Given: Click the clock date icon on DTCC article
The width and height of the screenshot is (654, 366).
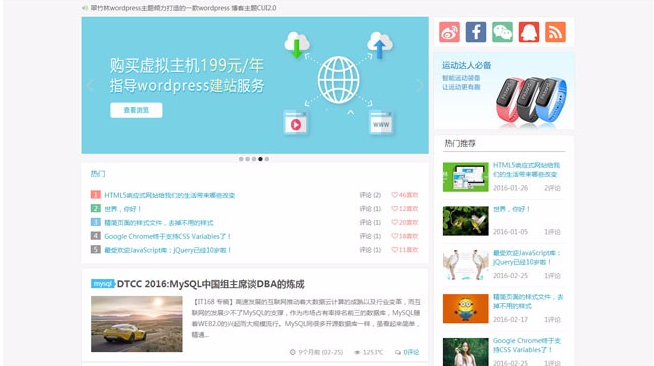Looking at the screenshot, I should tap(293, 352).
